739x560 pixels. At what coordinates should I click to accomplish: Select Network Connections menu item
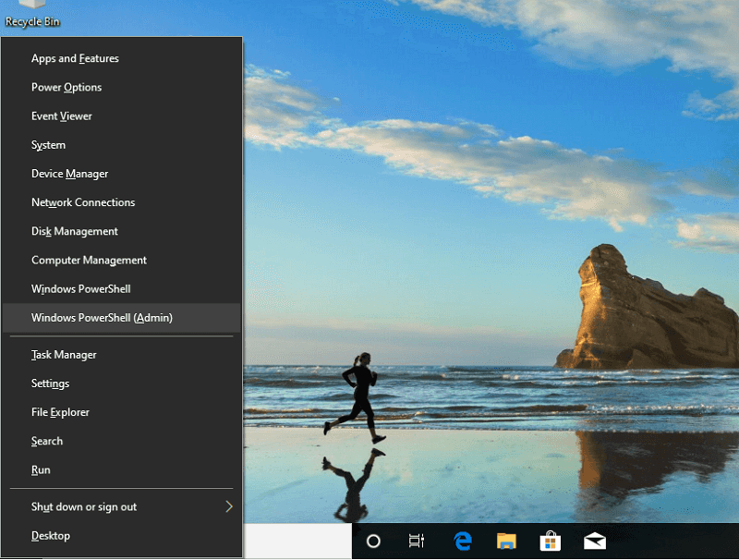83,202
